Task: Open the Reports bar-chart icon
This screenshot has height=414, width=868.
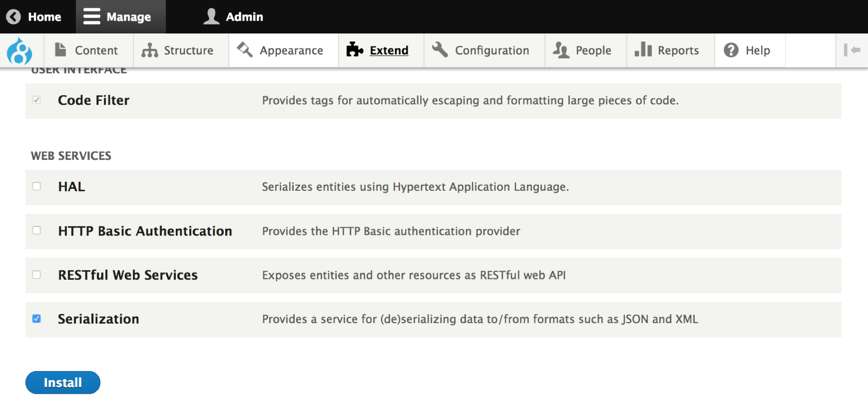Action: coord(643,50)
